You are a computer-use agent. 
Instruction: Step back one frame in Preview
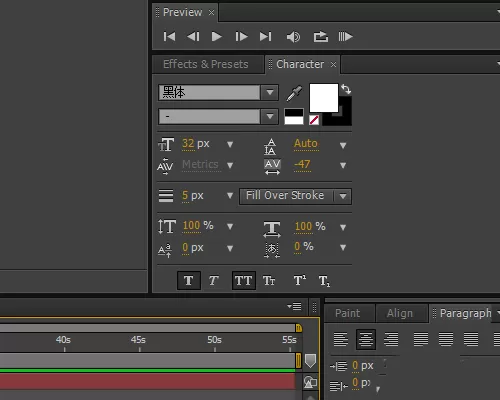(193, 37)
